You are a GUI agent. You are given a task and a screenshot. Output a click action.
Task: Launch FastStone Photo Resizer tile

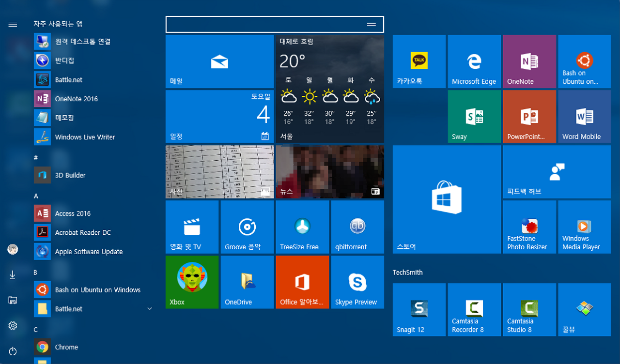pos(529,227)
